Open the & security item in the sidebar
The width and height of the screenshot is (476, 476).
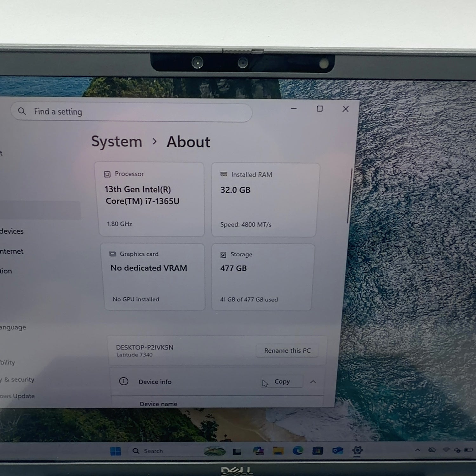tap(17, 380)
